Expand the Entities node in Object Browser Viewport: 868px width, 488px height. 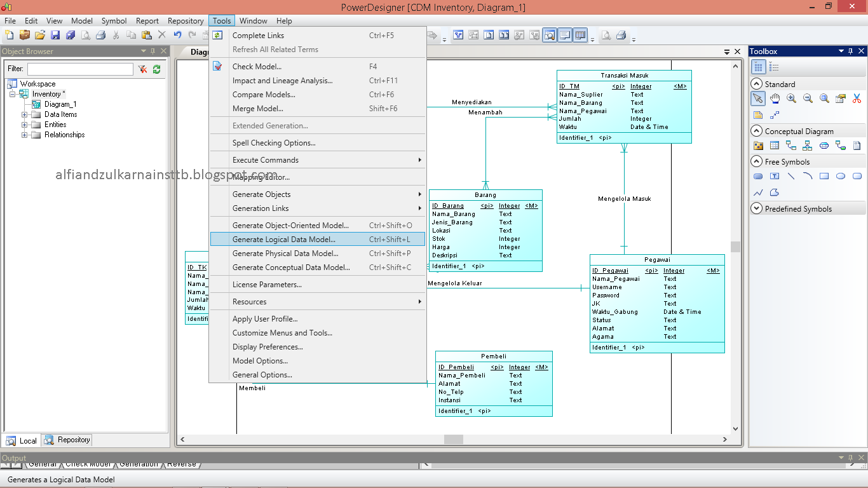tap(24, 125)
